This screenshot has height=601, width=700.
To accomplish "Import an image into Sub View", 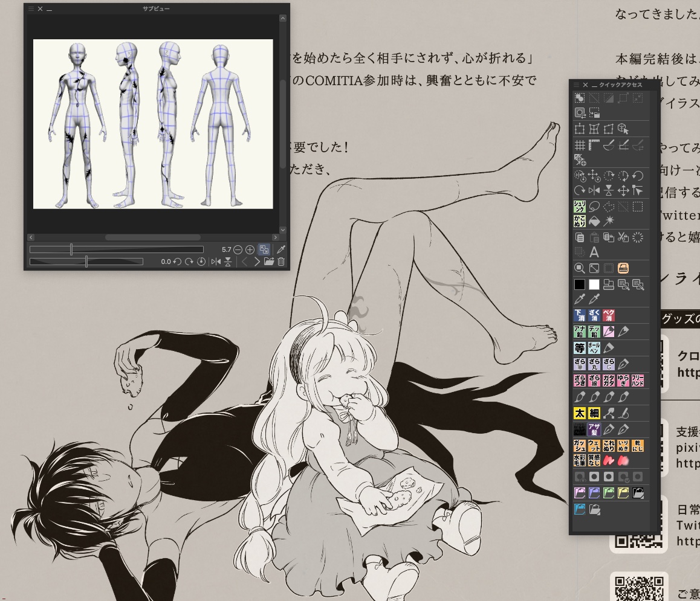I will point(269,262).
